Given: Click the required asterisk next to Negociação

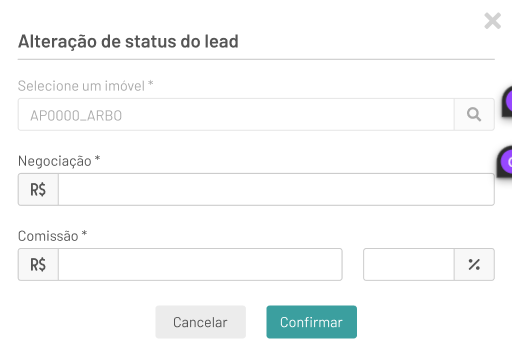Looking at the screenshot, I should pos(97,158).
